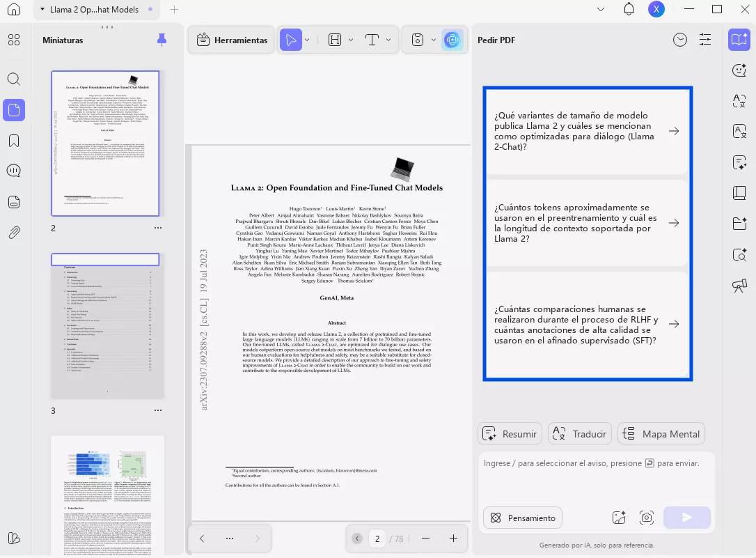Open the reading book icon in right sidebar
The image size is (756, 558).
tap(739, 193)
